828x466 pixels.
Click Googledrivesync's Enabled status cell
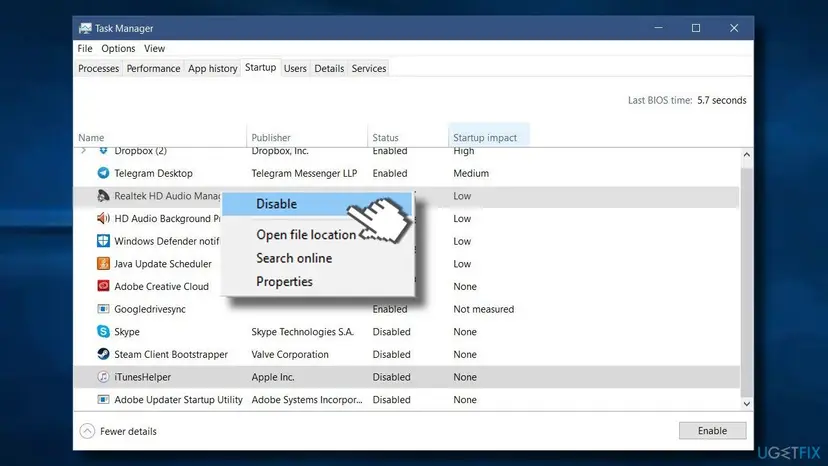click(x=390, y=309)
